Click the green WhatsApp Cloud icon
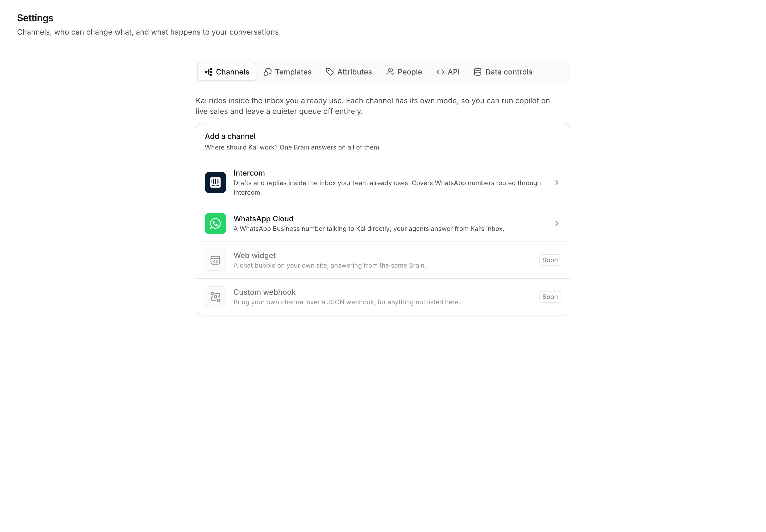The width and height of the screenshot is (766, 532). click(x=215, y=223)
